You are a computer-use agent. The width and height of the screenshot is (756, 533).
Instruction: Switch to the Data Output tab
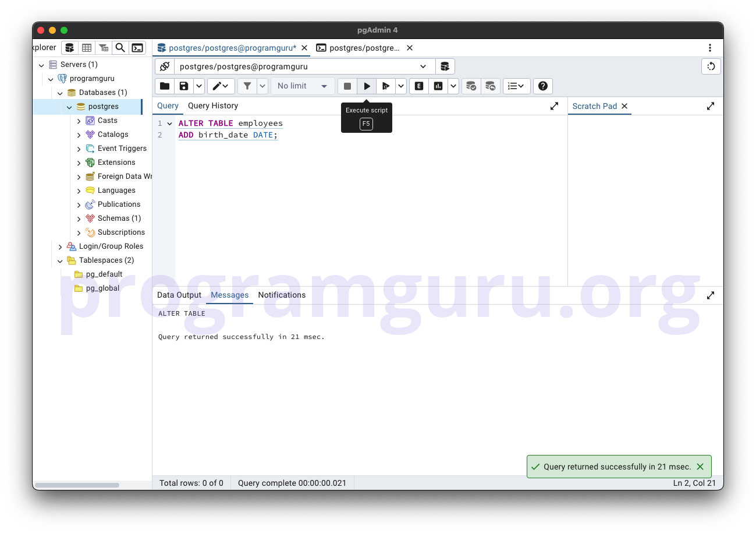coord(179,295)
